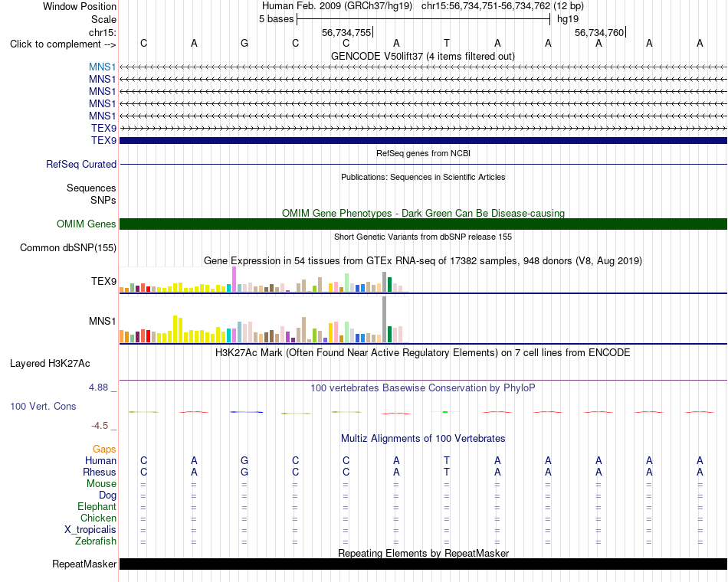The image size is (728, 582).
Task: Select the 56,734,760 position marker
Action: (x=600, y=32)
